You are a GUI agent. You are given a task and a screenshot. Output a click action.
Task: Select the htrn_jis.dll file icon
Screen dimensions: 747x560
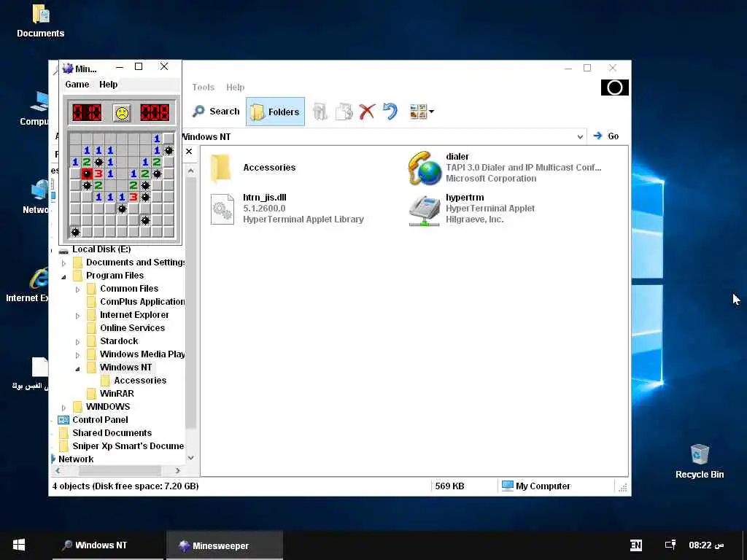(x=222, y=209)
